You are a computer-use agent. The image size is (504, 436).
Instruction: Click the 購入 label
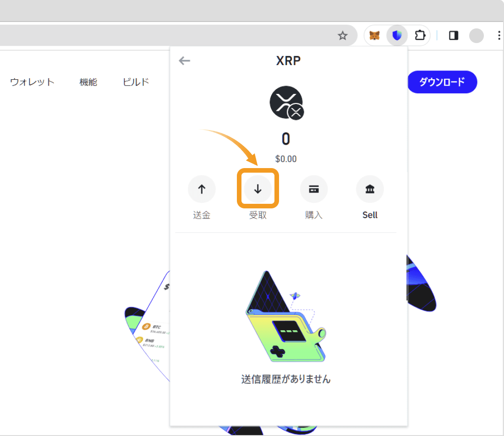tap(314, 215)
